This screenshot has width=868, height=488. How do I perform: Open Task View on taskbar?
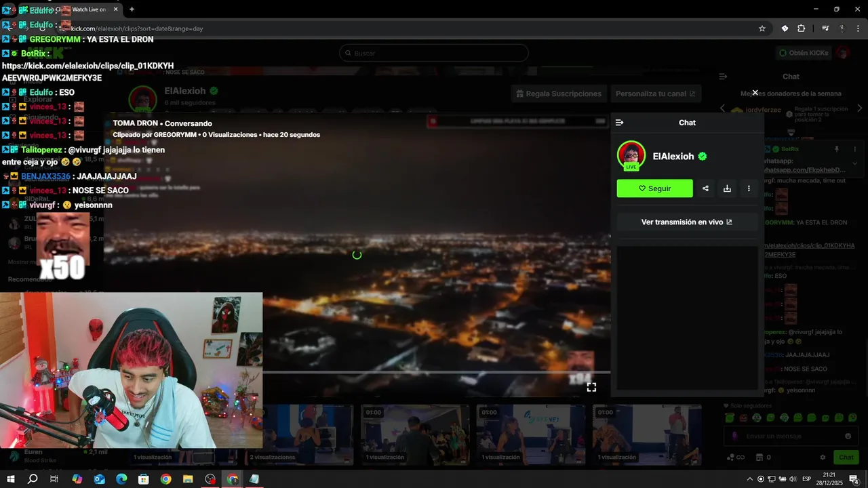(x=54, y=479)
